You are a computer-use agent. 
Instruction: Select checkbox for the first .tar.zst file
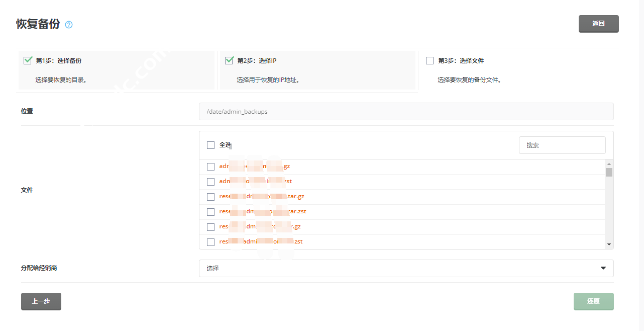coord(210,212)
